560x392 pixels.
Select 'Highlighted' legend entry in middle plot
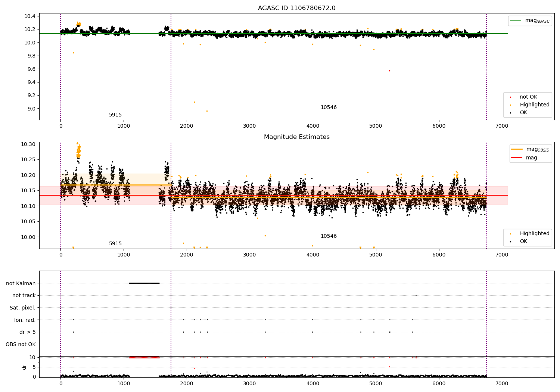[535, 234]
